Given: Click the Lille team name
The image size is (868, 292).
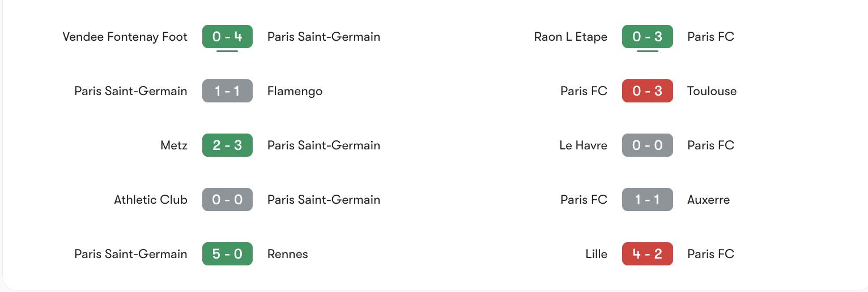Looking at the screenshot, I should click(x=597, y=254).
